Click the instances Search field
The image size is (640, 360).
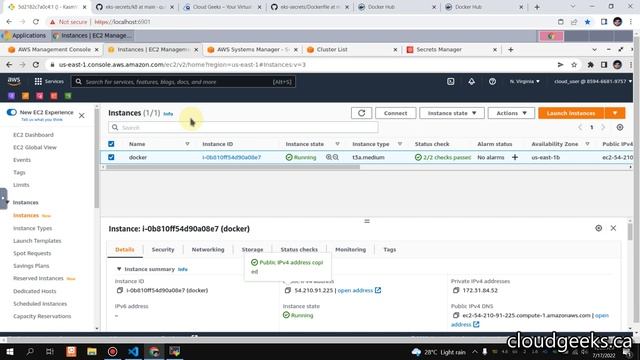tap(243, 127)
